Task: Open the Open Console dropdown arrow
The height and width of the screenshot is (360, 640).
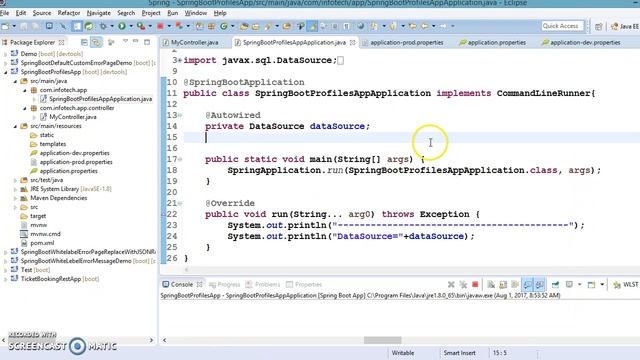Action: (602, 284)
